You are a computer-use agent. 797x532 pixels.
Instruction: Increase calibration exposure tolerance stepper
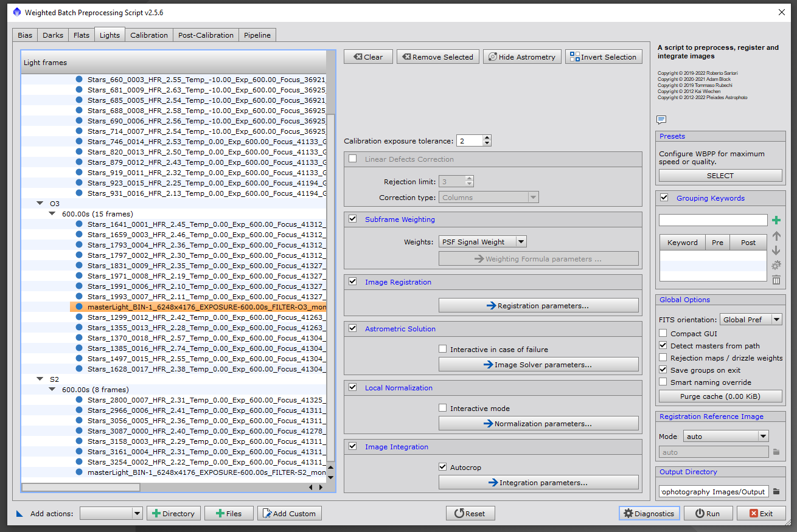click(x=487, y=138)
